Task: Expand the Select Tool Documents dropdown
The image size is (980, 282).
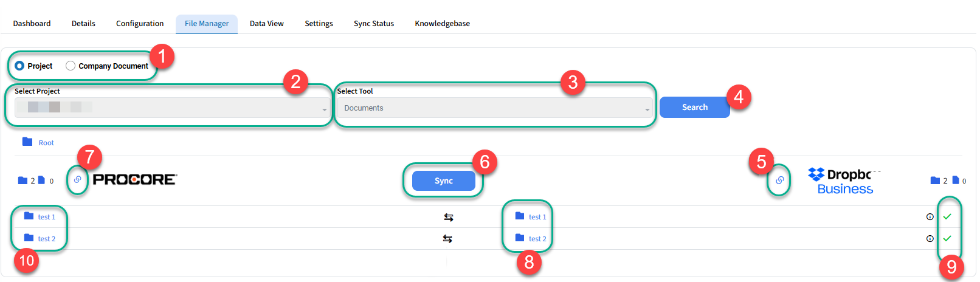Action: (x=495, y=108)
